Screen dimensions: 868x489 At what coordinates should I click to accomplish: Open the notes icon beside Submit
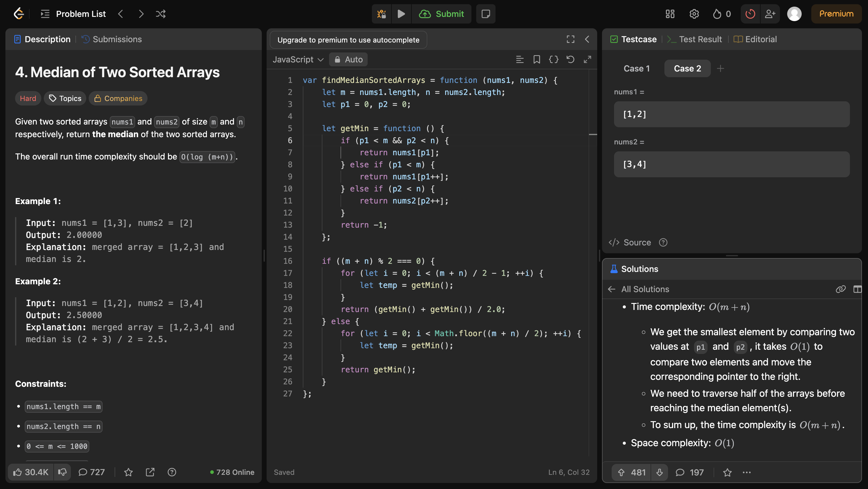click(486, 14)
